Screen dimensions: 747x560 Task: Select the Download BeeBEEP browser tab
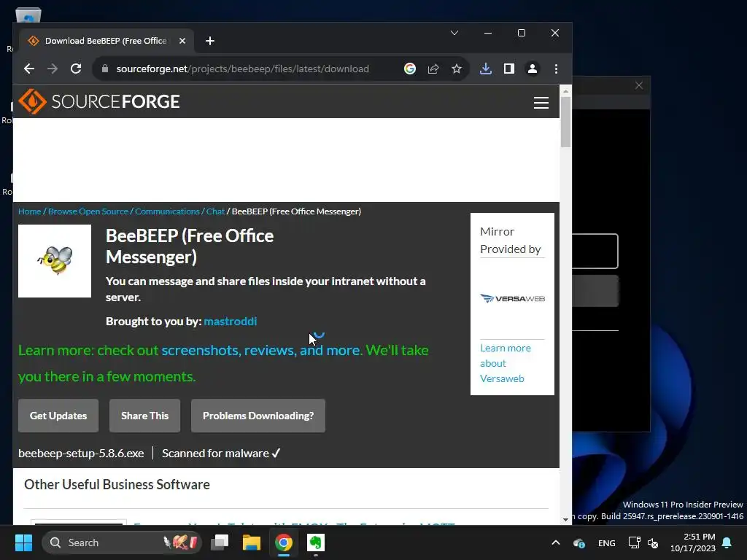pyautogui.click(x=106, y=41)
